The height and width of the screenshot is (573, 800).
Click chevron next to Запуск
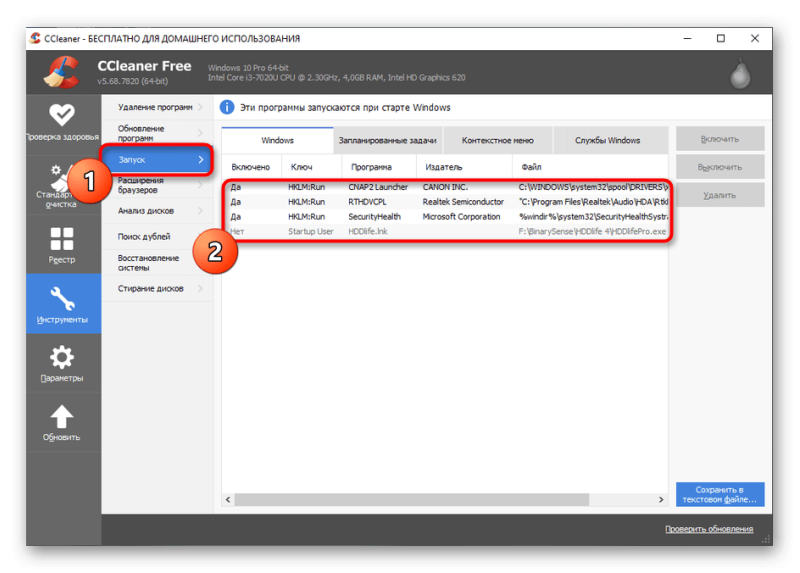(x=201, y=160)
